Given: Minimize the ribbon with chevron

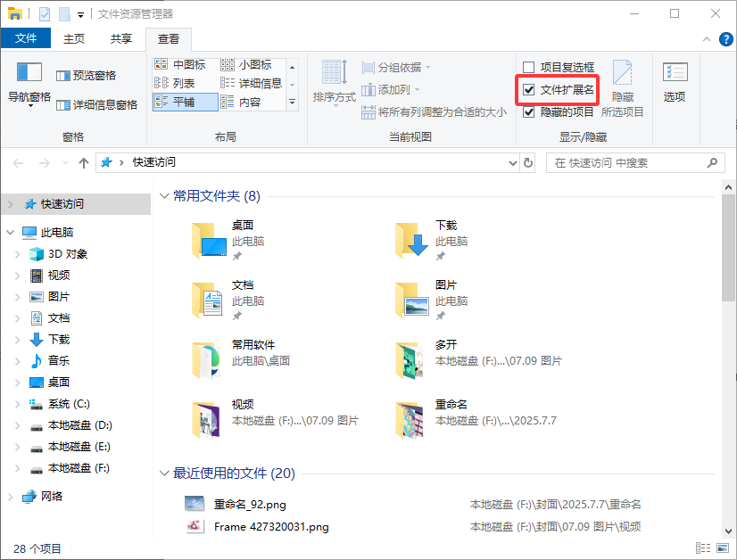Looking at the screenshot, I should click(706, 39).
